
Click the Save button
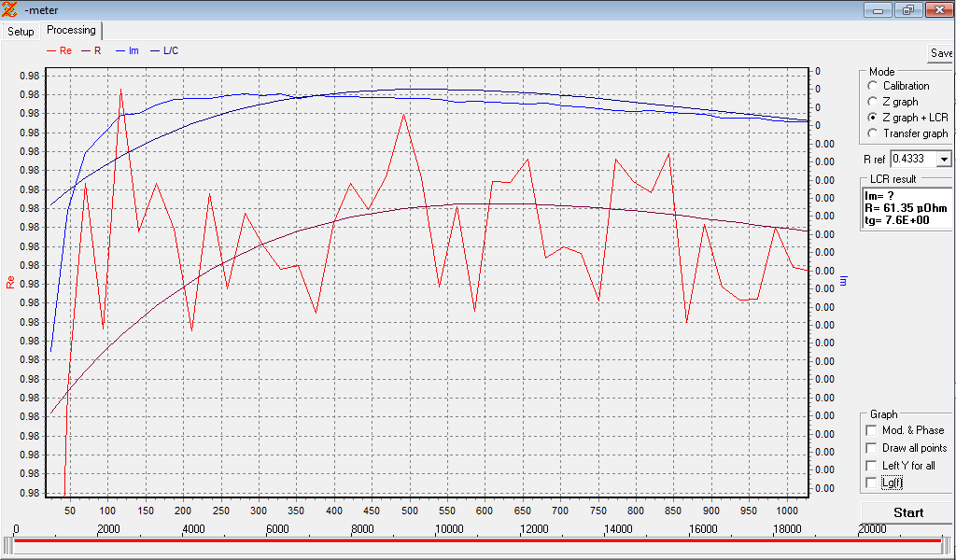941,53
